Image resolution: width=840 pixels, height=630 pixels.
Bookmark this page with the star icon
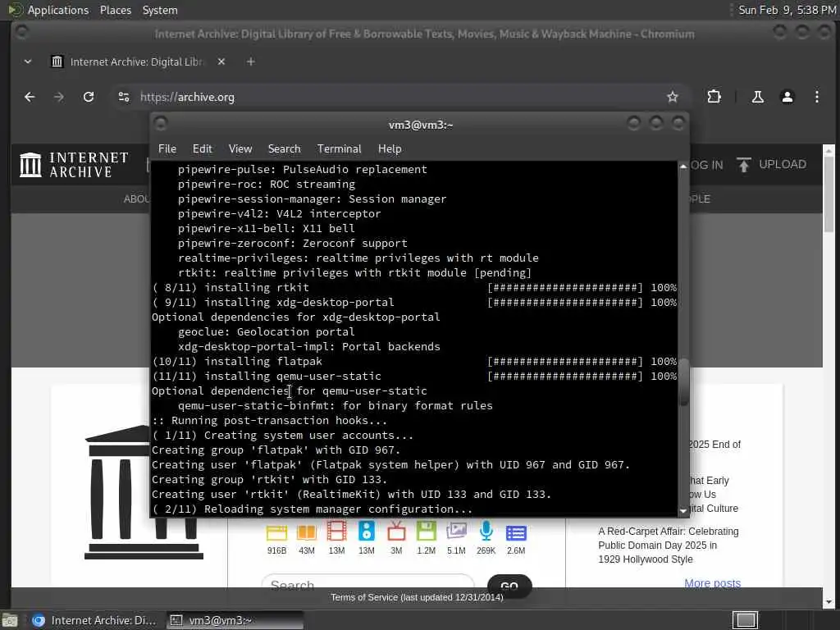click(x=673, y=97)
